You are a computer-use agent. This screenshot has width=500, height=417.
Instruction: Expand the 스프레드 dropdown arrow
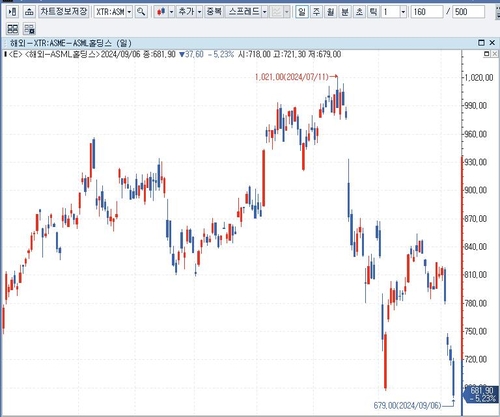[264, 12]
